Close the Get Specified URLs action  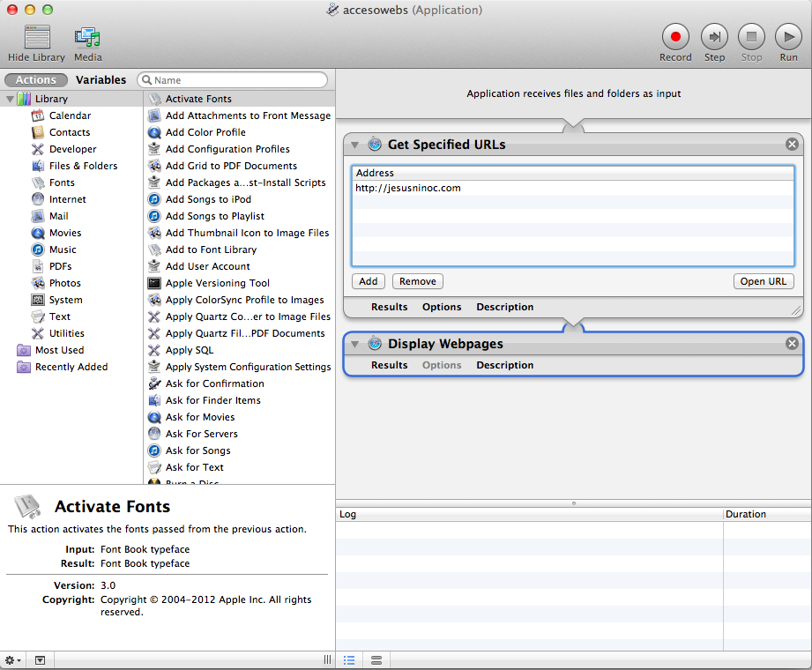792,145
